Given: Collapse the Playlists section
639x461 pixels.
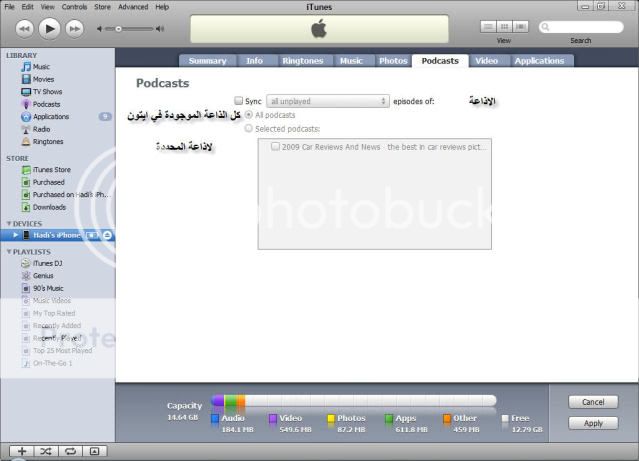Looking at the screenshot, I should [9, 252].
